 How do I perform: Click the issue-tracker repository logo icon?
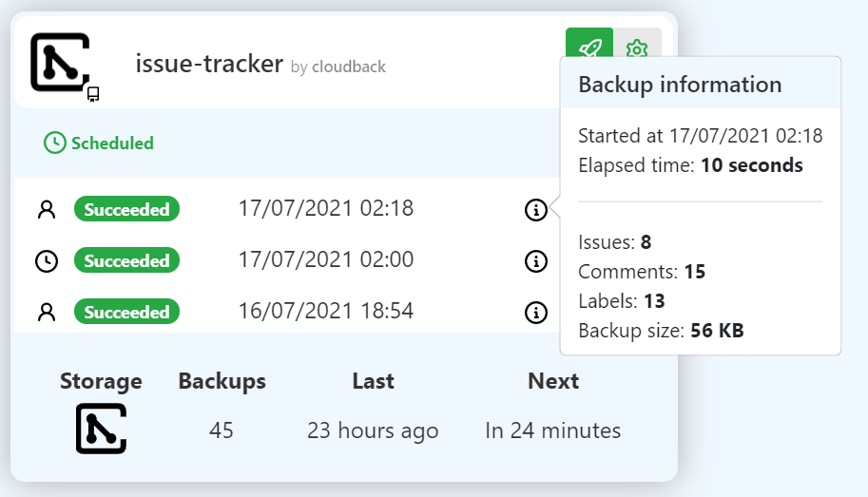60,62
